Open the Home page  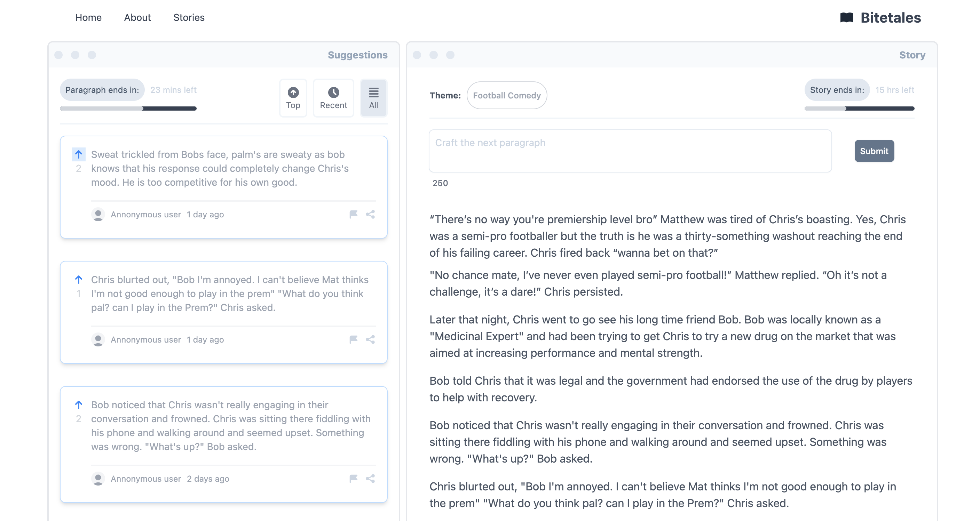(x=88, y=17)
